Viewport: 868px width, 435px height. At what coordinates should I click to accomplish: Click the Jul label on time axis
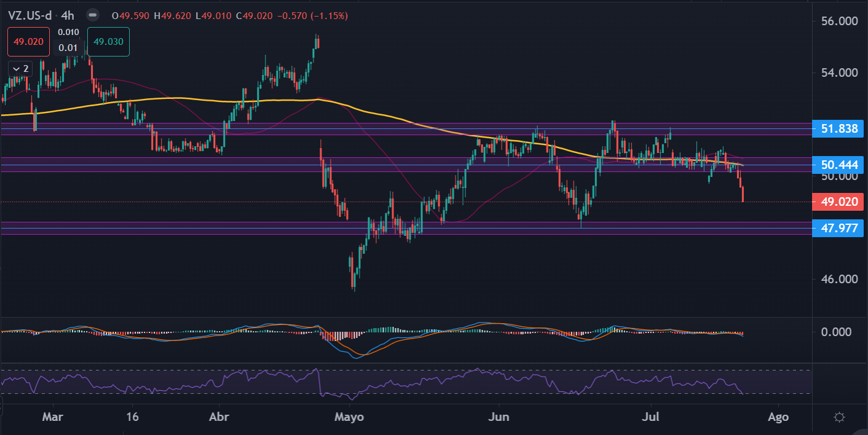(650, 417)
